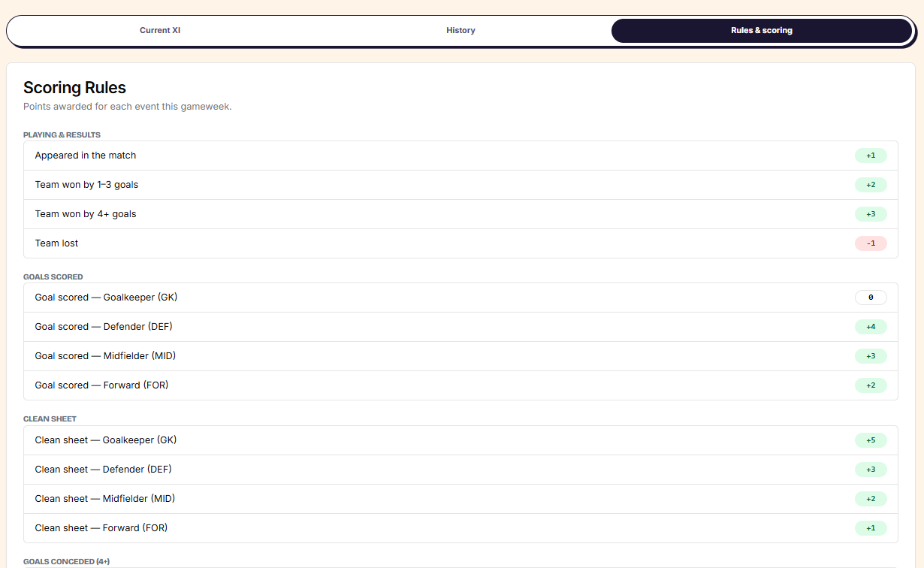This screenshot has width=924, height=568.
Task: Open the History tab
Action: [x=460, y=31]
